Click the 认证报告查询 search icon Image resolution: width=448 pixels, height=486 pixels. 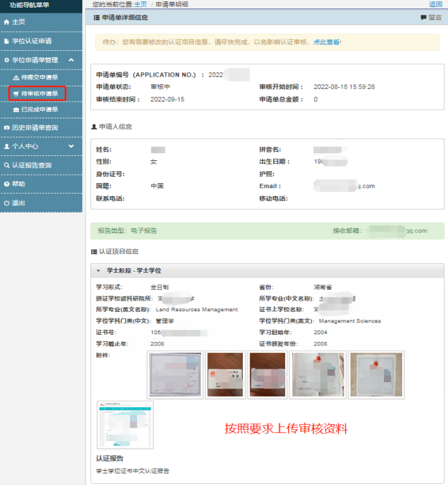pyautogui.click(x=7, y=165)
